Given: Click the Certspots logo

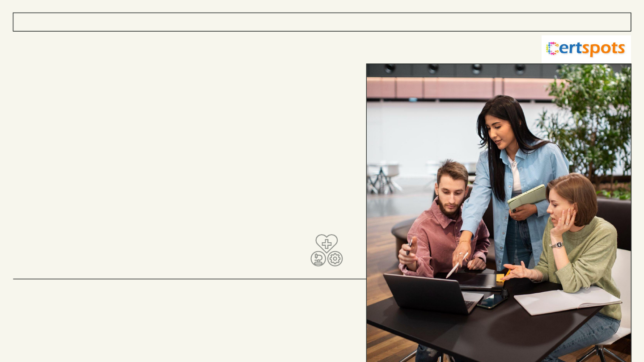Looking at the screenshot, I should pyautogui.click(x=586, y=49).
